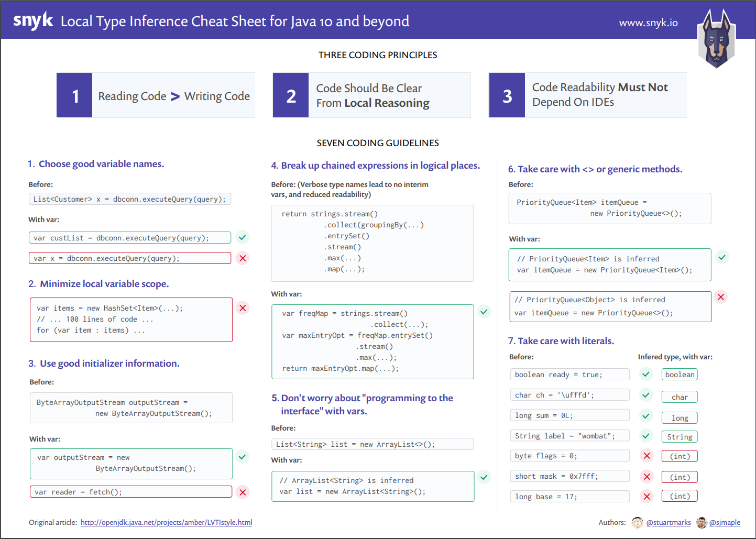Click green check beside var outputStream code
Image resolution: width=756 pixels, height=539 pixels.
[x=242, y=457]
